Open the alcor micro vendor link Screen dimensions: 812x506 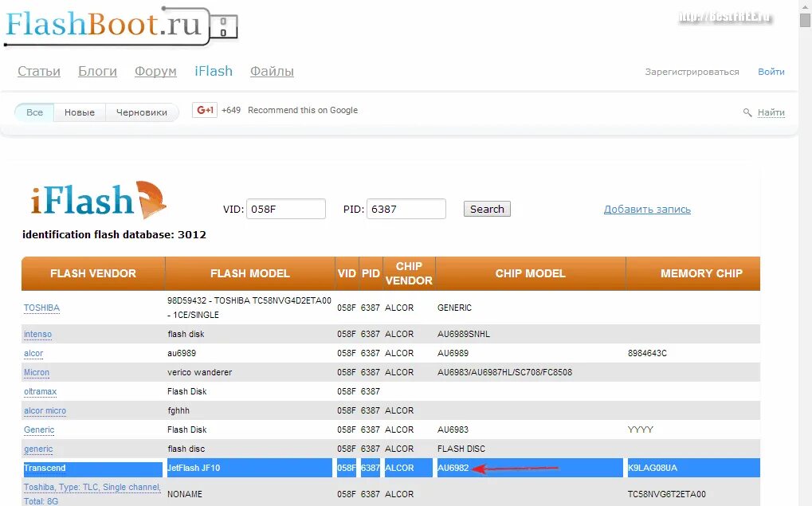click(x=45, y=410)
